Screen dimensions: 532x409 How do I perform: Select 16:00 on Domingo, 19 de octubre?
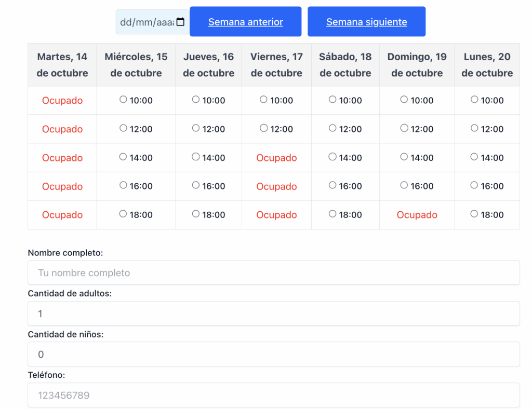coord(404,185)
